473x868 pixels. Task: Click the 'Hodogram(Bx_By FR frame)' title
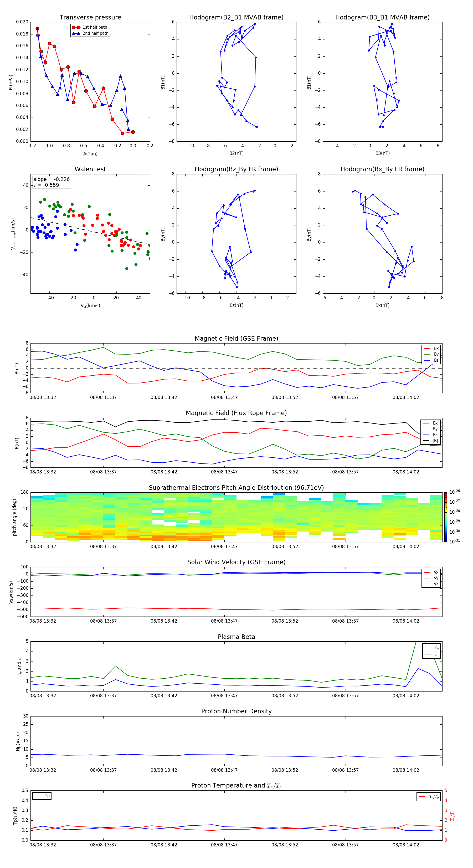[x=382, y=169]
